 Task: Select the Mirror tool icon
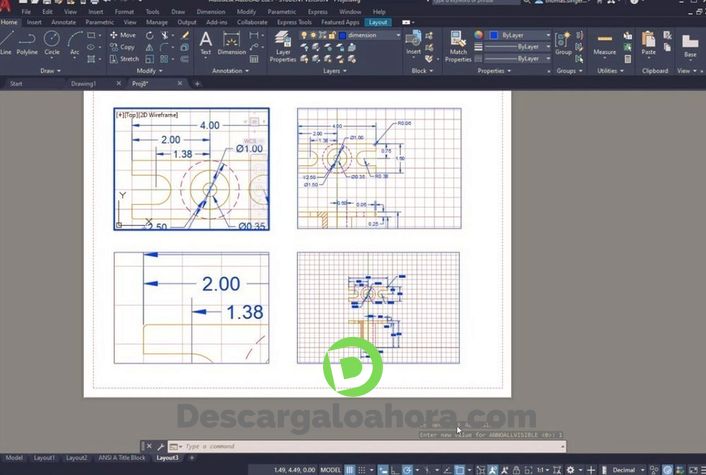click(149, 47)
